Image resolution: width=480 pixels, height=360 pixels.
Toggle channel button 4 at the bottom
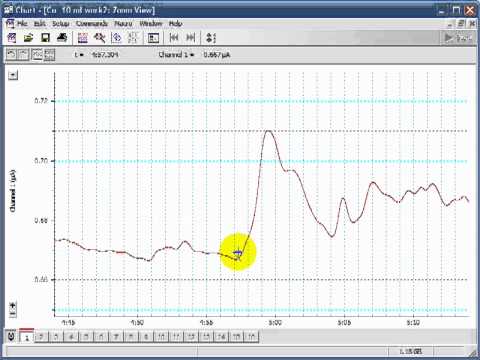[71, 337]
